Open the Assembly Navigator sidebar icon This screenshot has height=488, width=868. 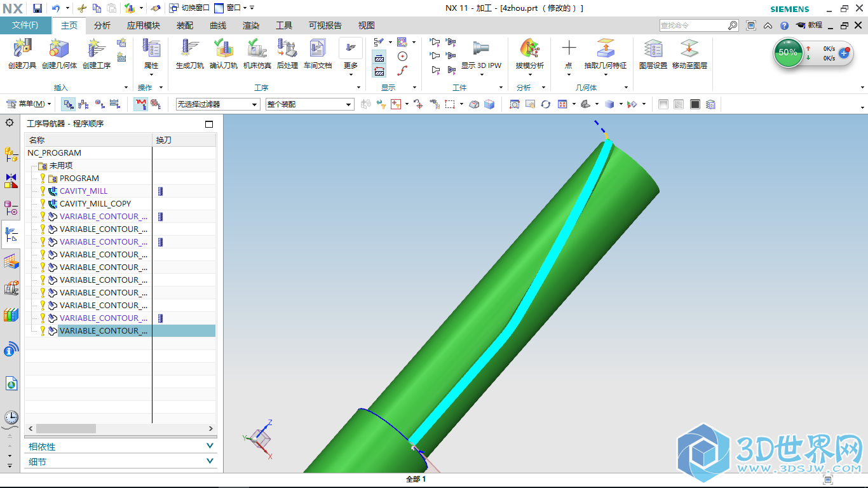point(11,153)
